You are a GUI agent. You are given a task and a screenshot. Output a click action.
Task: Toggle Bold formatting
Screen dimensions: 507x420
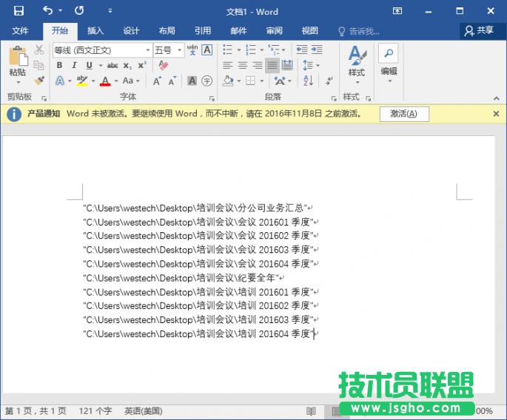[59, 65]
